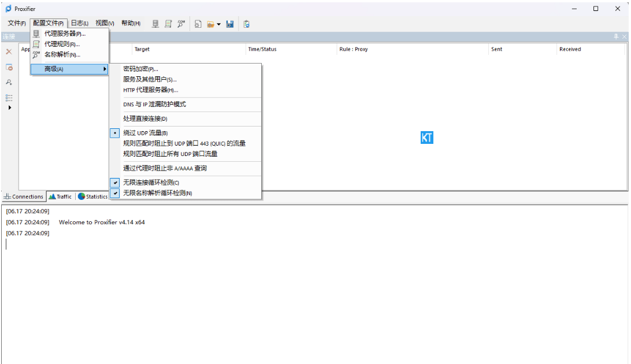Choose 密码加密(P)... in submenu

point(185,69)
